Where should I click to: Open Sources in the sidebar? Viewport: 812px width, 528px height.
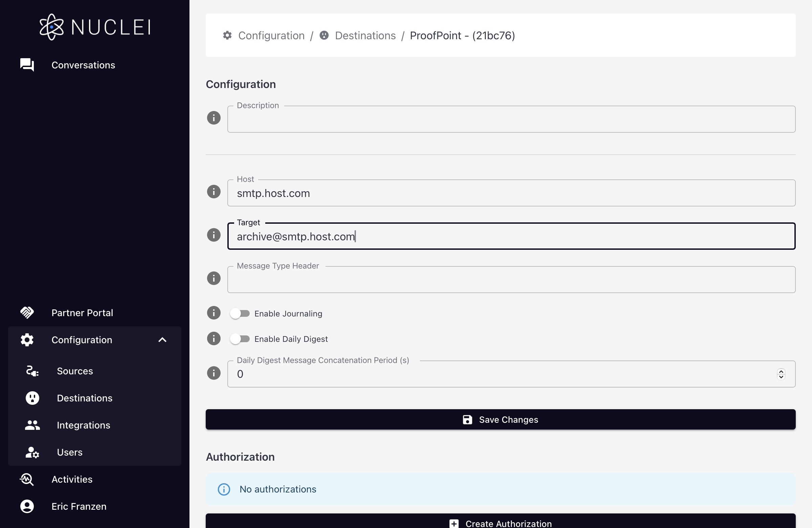(75, 371)
